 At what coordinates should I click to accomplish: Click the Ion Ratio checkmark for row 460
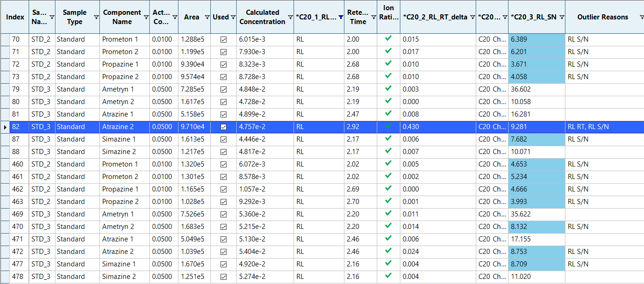(x=388, y=164)
